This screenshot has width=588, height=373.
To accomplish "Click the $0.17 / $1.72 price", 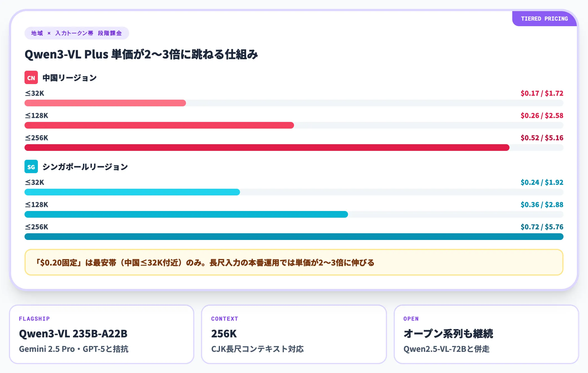I will click(x=542, y=93).
